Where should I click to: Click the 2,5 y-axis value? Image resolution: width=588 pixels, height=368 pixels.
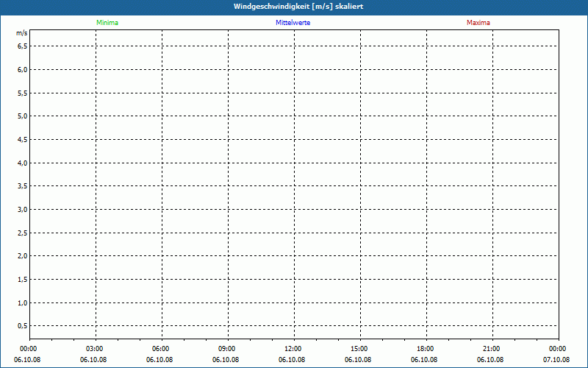(x=23, y=233)
